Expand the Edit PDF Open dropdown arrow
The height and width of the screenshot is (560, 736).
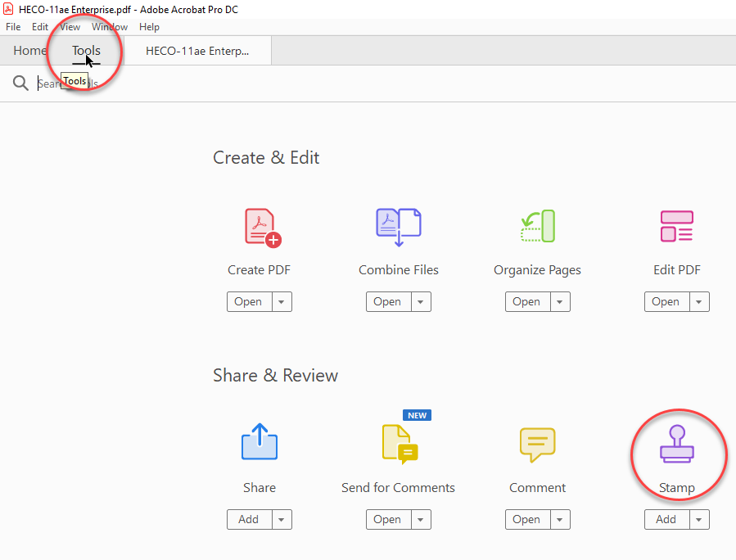tap(699, 302)
